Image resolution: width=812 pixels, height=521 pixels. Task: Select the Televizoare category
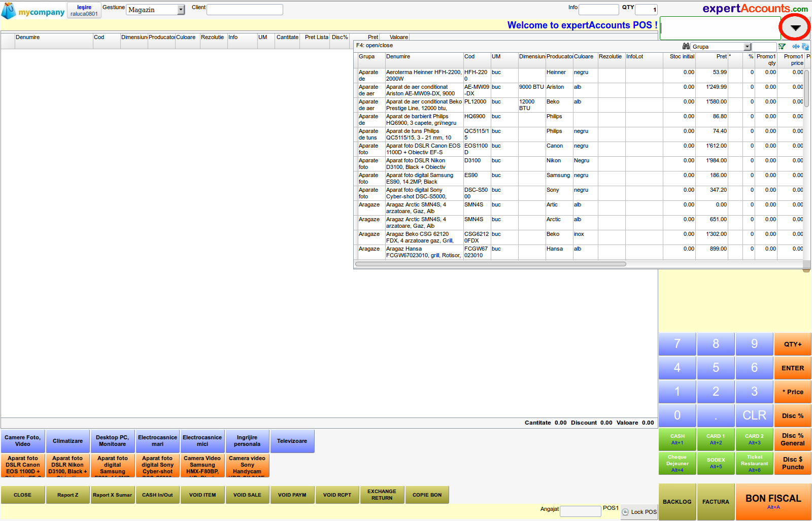point(292,441)
